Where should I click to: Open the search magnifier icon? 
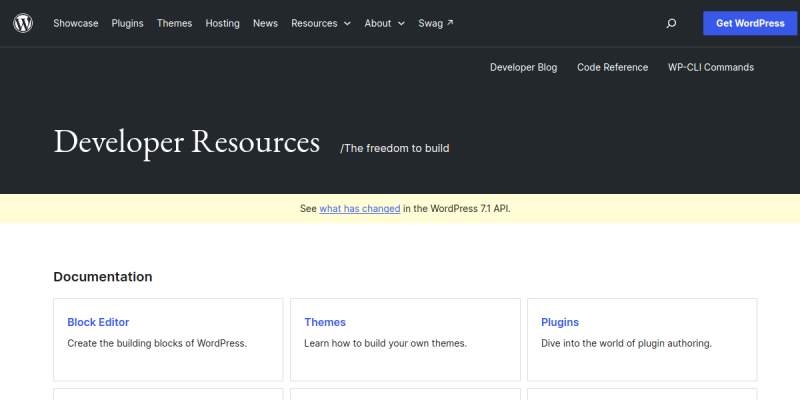(671, 23)
